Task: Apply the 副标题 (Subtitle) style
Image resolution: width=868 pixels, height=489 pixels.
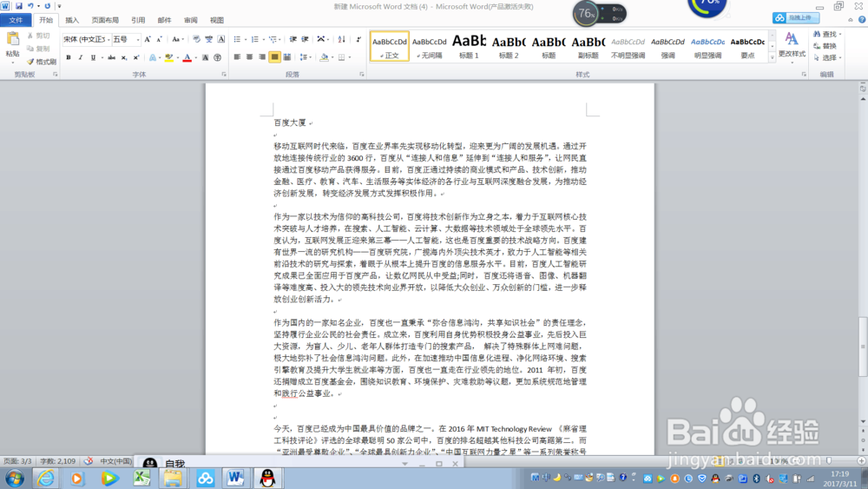Action: [589, 46]
